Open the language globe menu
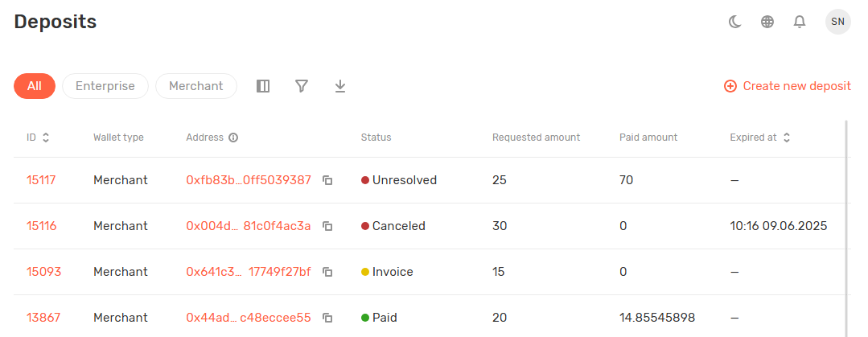This screenshot has height=337, width=868. (x=767, y=23)
